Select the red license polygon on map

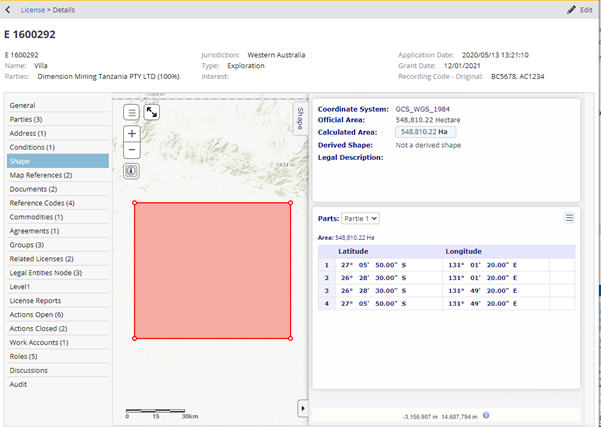coord(212,271)
